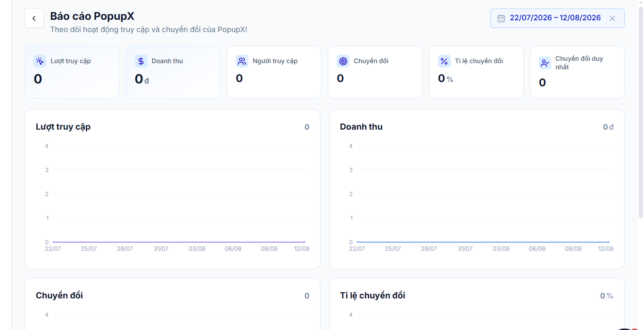The height and width of the screenshot is (330, 644).
Task: Click the calendar icon in the date range field
Action: 501,18
